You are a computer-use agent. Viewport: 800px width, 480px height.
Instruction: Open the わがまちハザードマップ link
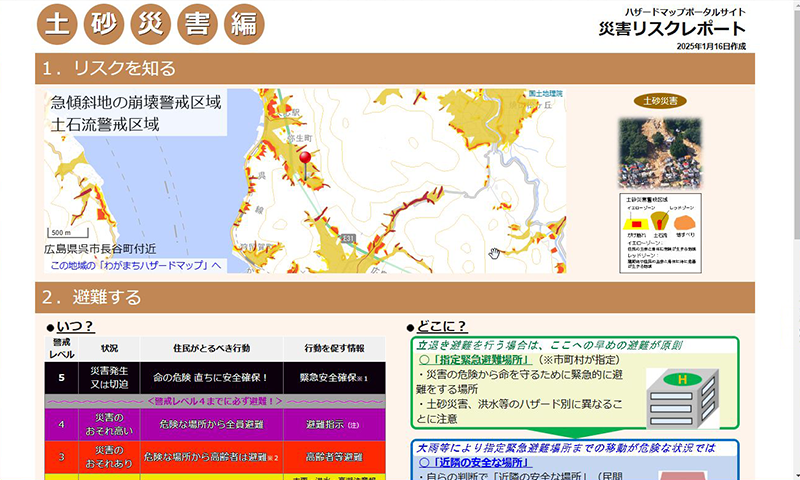[x=136, y=265]
